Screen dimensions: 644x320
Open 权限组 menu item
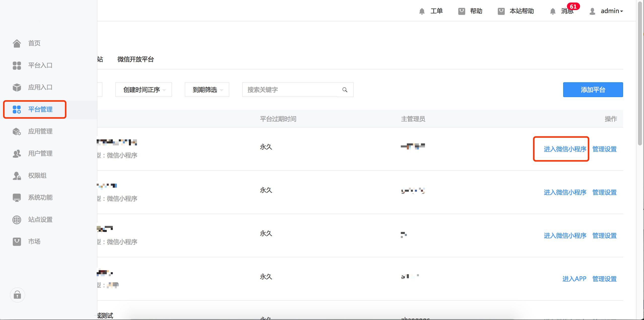(x=37, y=176)
